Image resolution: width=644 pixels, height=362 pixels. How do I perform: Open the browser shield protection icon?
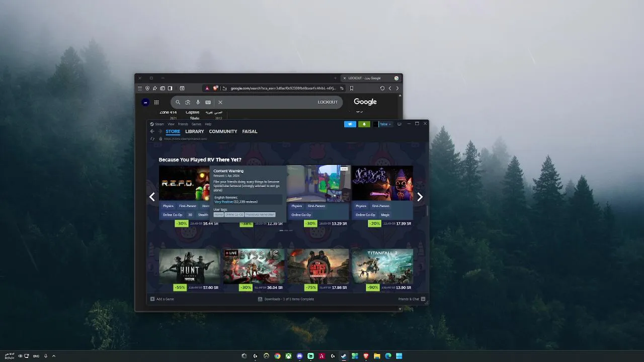pyautogui.click(x=147, y=88)
